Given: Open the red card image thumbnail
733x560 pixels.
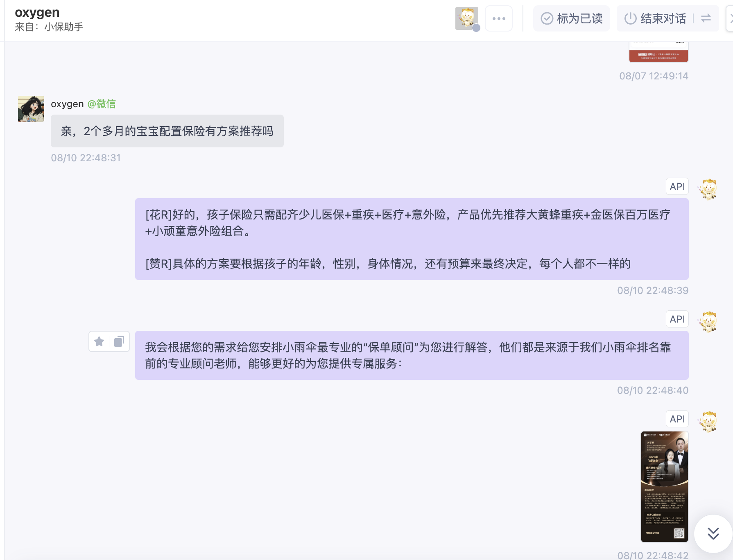Looking at the screenshot, I should pyautogui.click(x=658, y=52).
